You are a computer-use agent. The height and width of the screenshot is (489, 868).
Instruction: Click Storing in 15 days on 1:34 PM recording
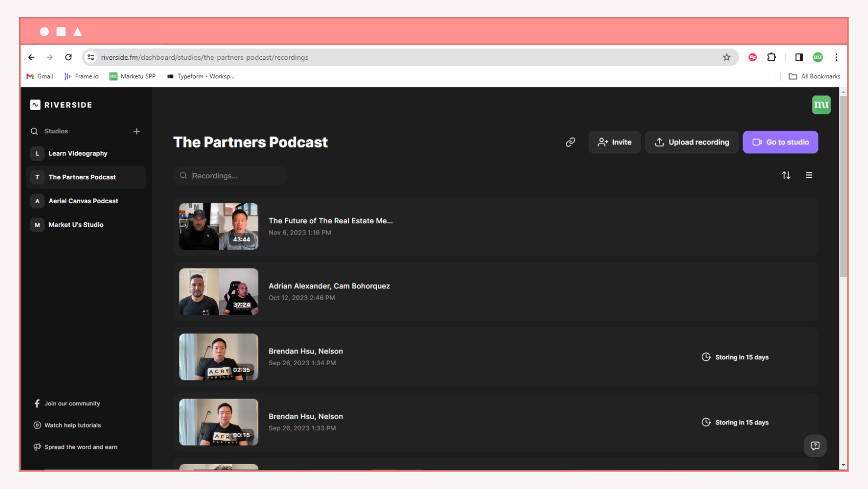pos(735,357)
